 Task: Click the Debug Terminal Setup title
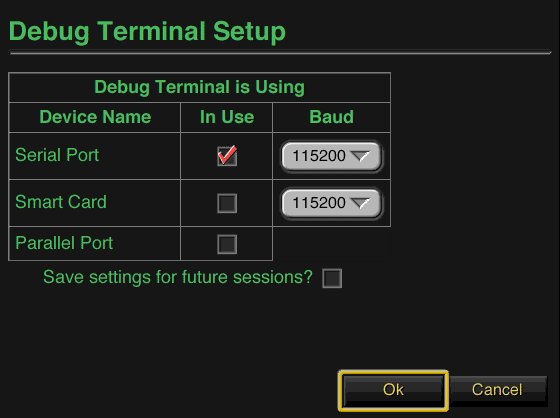pos(148,31)
